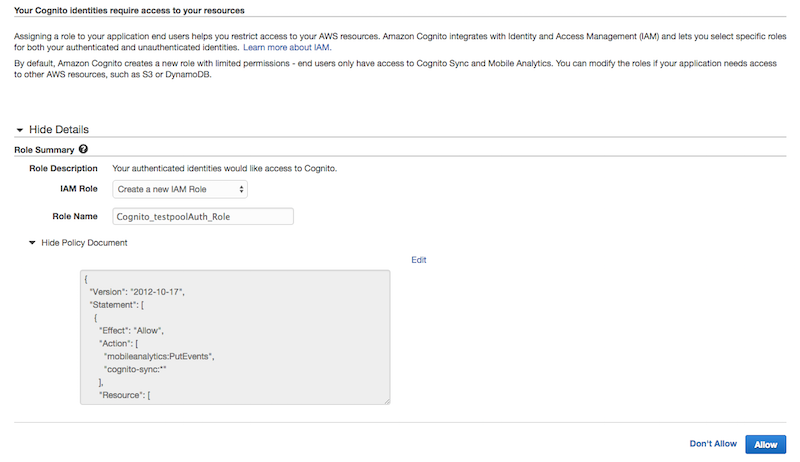Screen dimensions: 800x462
Task: Collapse the Hide Policy Document expander
Action: (78, 243)
